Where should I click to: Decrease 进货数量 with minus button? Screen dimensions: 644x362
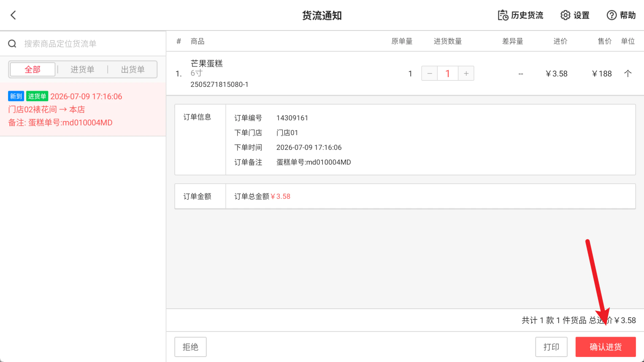pos(430,73)
